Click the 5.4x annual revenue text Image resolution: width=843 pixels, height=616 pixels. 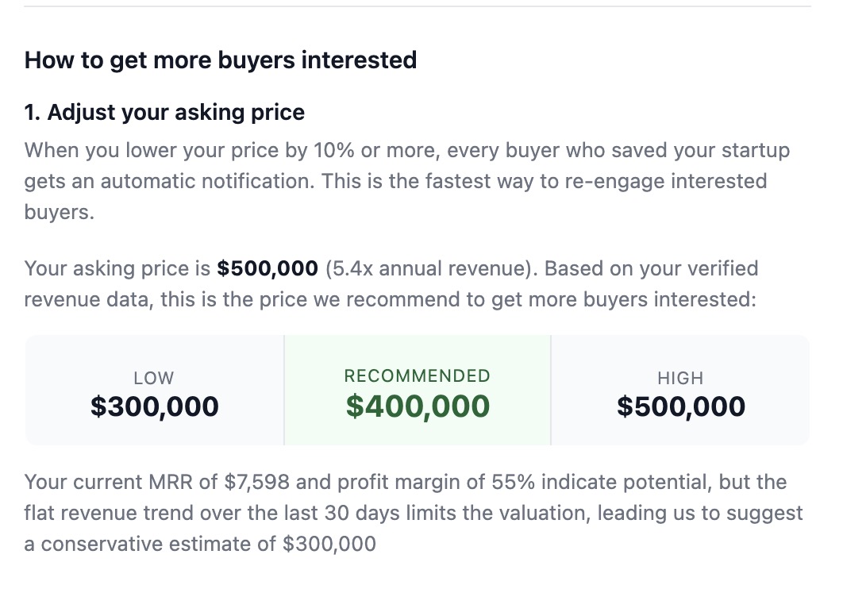point(428,268)
